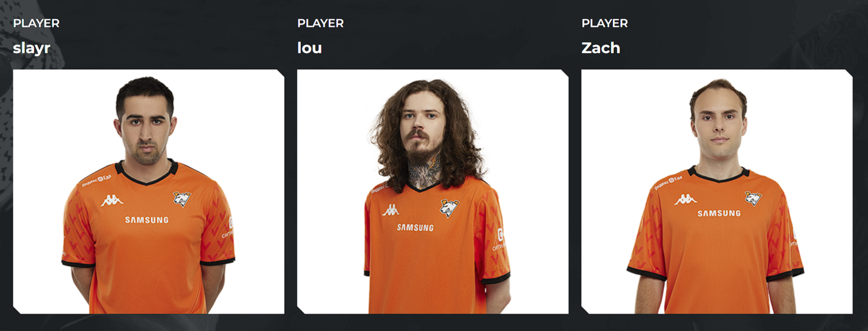Click the bear logo on Zach's jersey
The height and width of the screenshot is (331, 868).
tap(753, 199)
